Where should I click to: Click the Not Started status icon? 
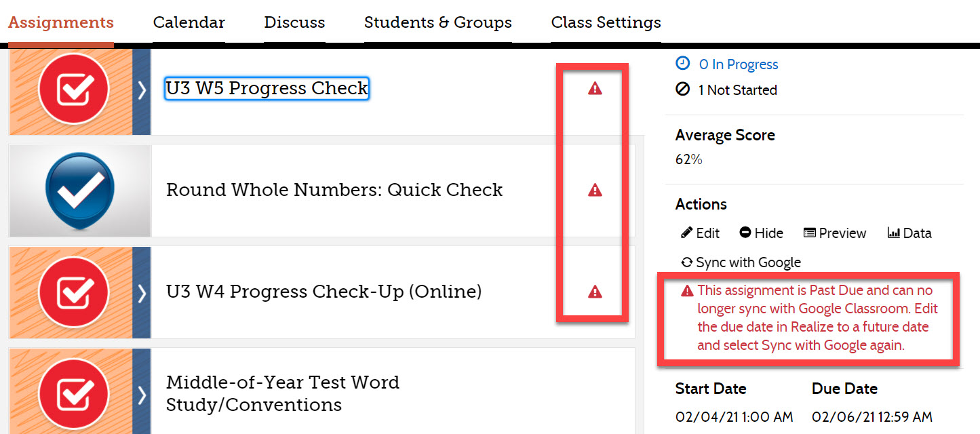pos(683,89)
